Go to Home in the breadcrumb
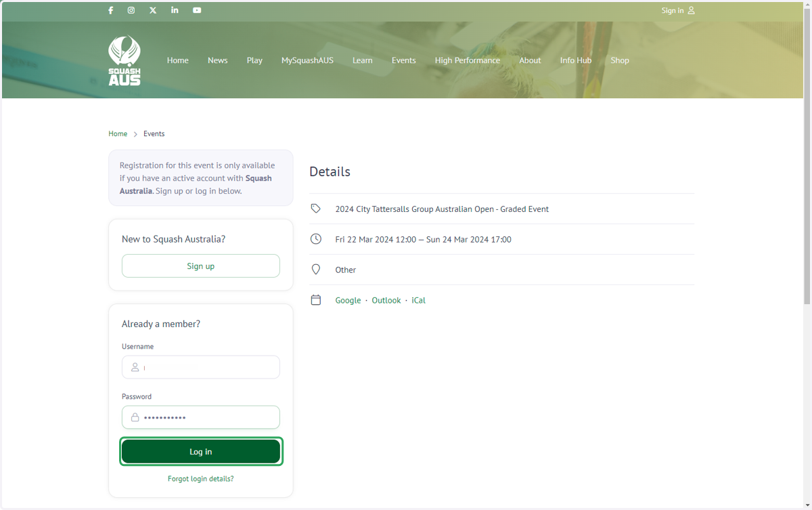812x510 pixels. [118, 134]
